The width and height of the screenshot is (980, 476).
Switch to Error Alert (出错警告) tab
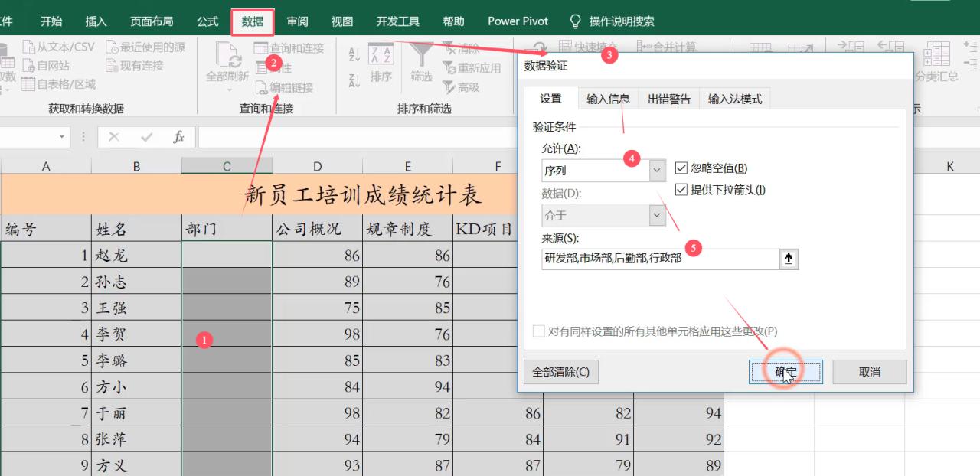[669, 99]
